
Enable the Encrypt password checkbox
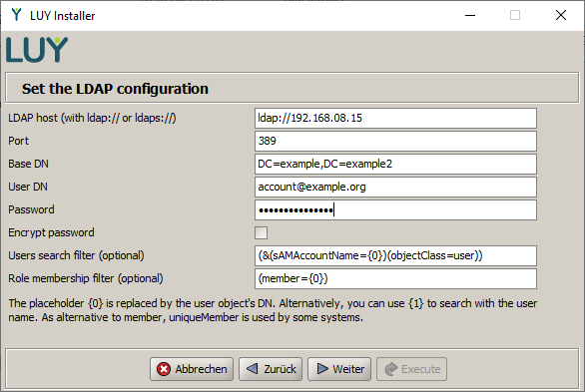[x=262, y=232]
